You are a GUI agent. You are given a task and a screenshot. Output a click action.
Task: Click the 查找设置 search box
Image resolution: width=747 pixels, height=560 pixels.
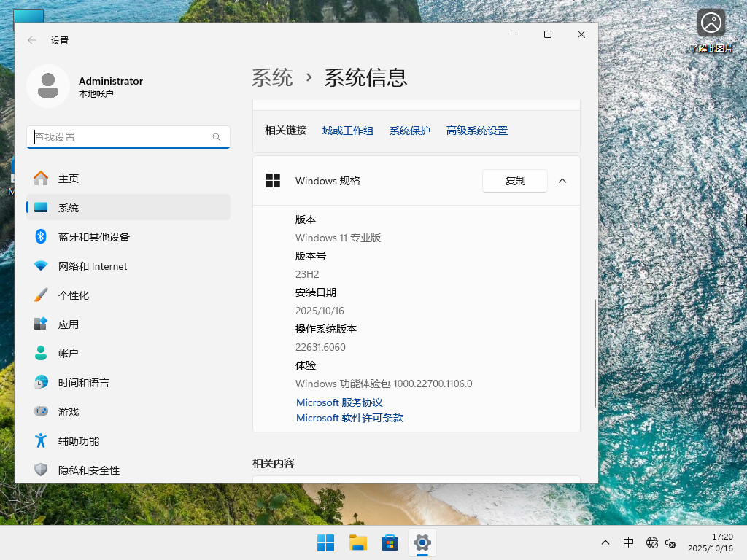click(x=128, y=137)
